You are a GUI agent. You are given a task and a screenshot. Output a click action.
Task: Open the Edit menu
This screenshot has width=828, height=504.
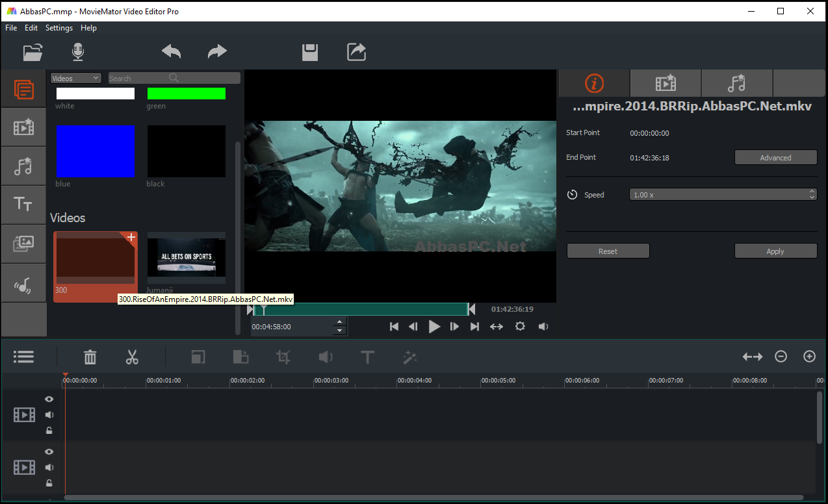click(x=31, y=28)
